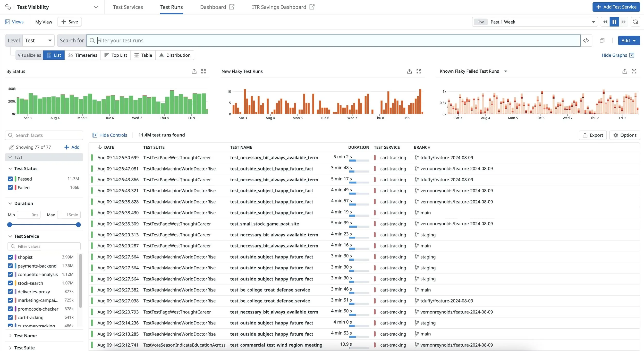Expand the New Flaky Test Runs chart fullscreen
Viewport: 644px width, 351px height.
pos(418,71)
